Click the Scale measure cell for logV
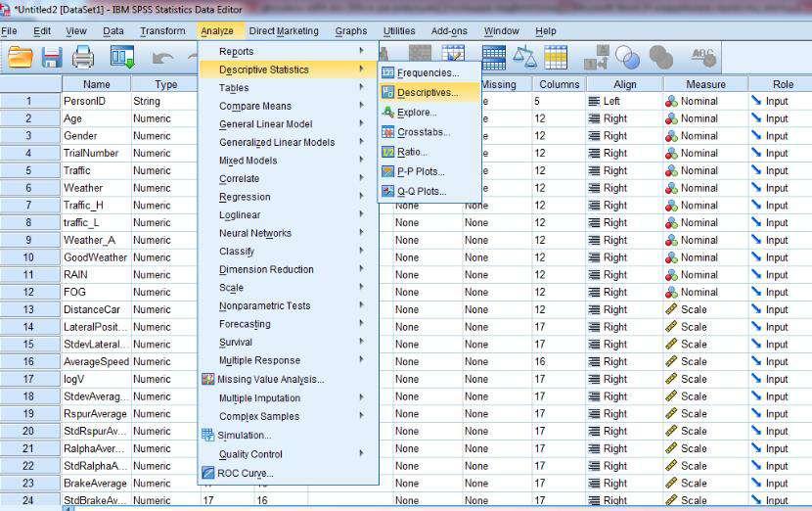The width and height of the screenshot is (812, 511). 705,379
